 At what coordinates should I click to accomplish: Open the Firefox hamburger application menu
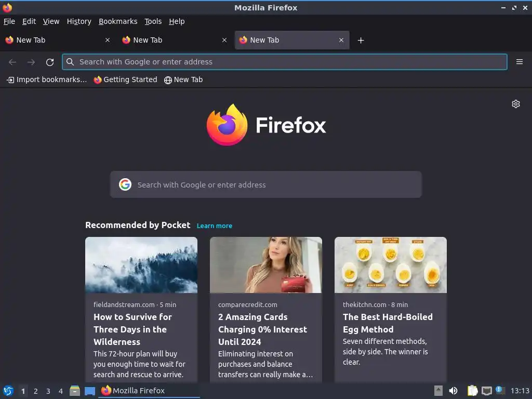pos(519,62)
